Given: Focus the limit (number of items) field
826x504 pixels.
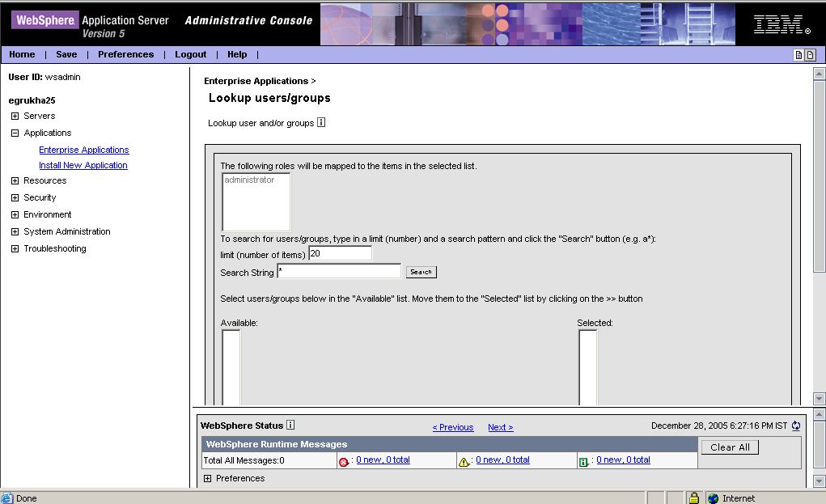Looking at the screenshot, I should click(340, 253).
